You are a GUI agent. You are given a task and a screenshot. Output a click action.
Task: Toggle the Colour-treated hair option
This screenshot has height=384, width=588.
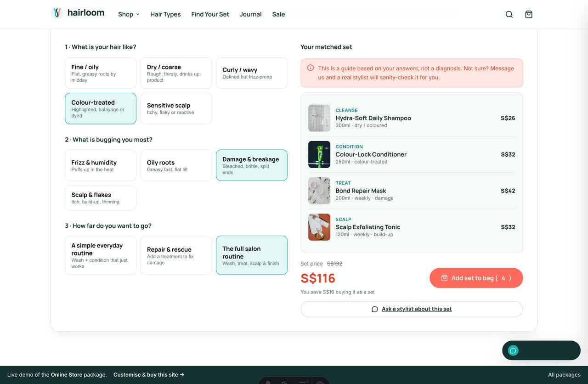(x=101, y=108)
